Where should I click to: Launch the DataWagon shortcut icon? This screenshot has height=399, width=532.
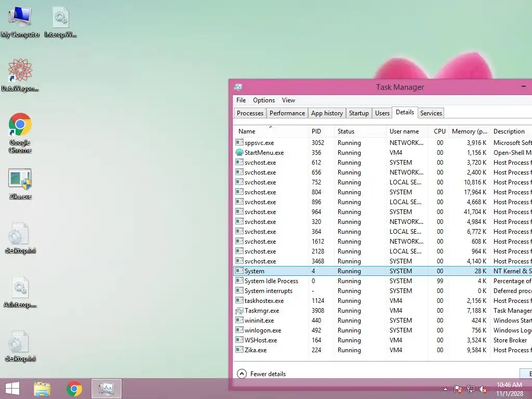[20, 75]
